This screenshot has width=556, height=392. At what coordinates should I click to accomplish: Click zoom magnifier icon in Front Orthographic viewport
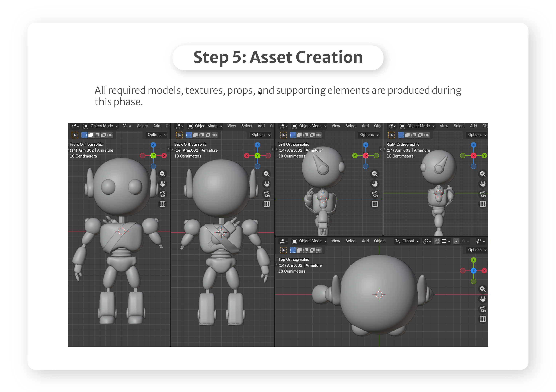162,174
